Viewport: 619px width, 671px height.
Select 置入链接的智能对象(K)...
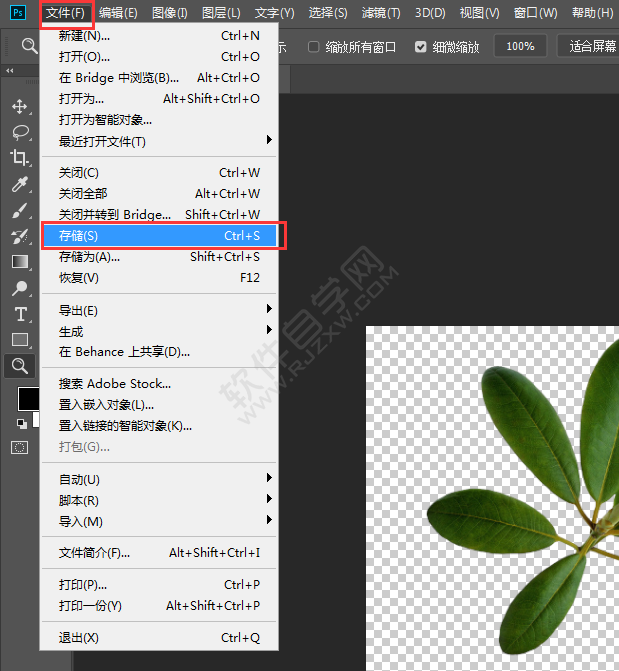[x=159, y=425]
